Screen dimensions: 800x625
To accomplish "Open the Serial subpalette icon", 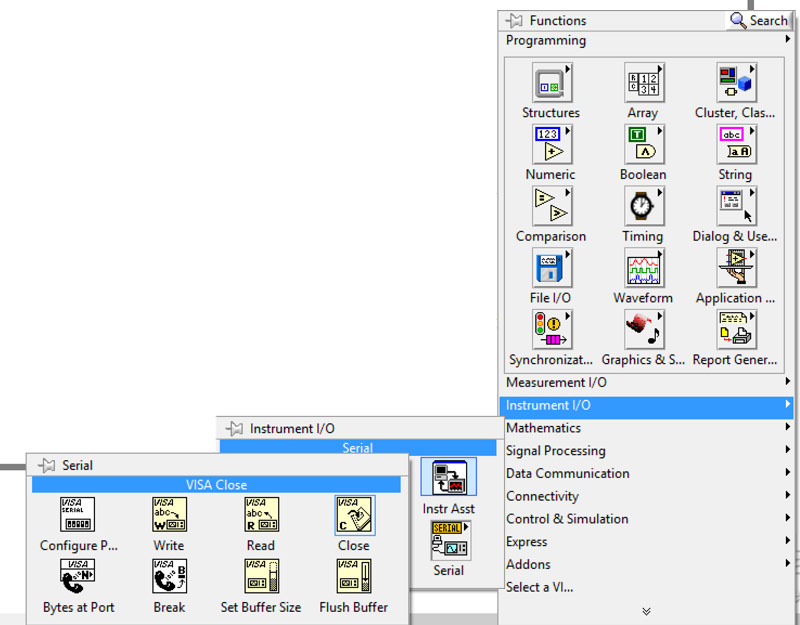I will click(450, 540).
